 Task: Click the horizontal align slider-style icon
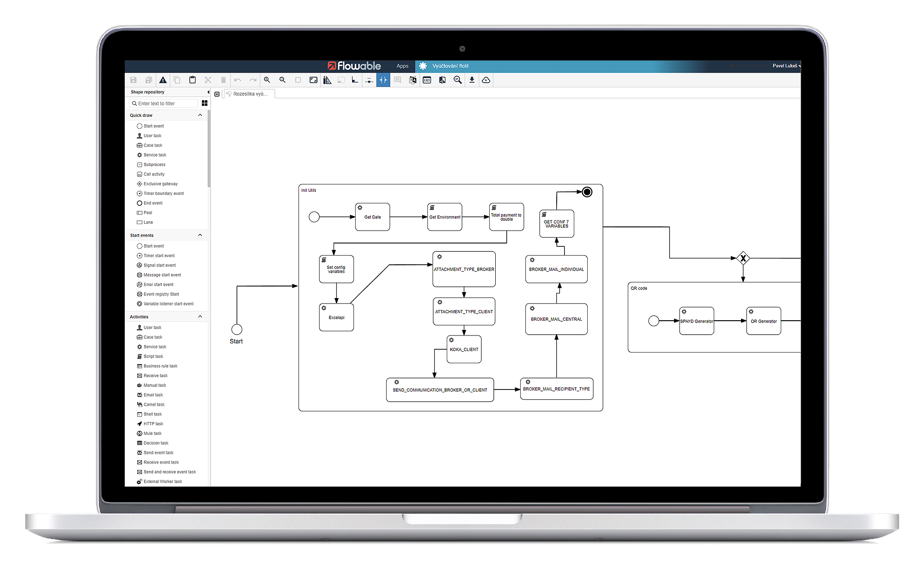tap(369, 80)
